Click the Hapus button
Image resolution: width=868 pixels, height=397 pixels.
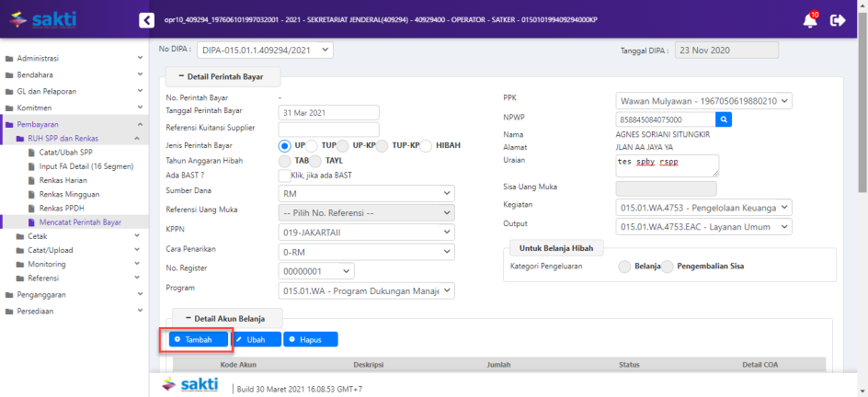(310, 339)
